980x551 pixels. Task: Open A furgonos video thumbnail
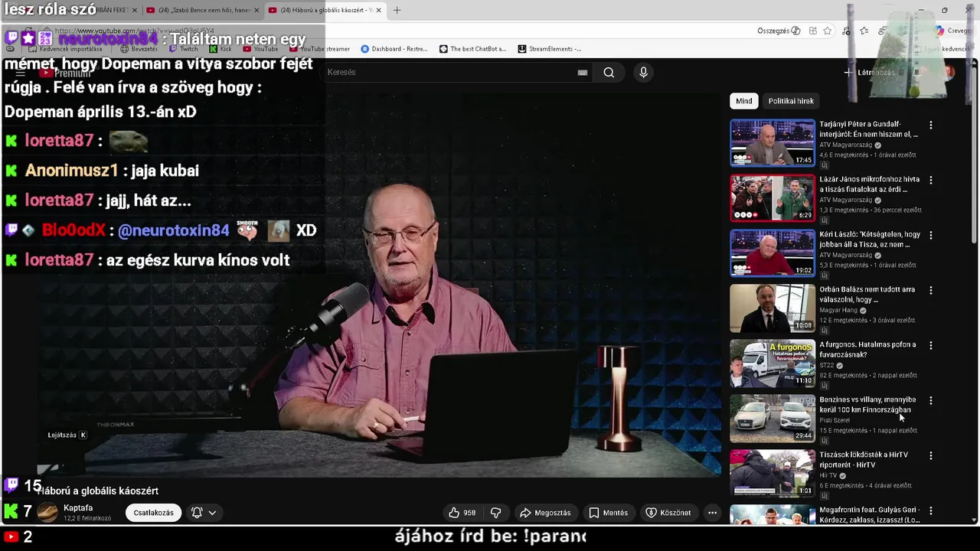(772, 364)
